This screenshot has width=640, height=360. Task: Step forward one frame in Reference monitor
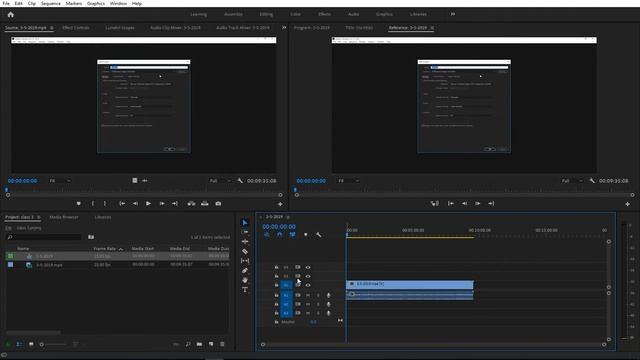coord(478,203)
